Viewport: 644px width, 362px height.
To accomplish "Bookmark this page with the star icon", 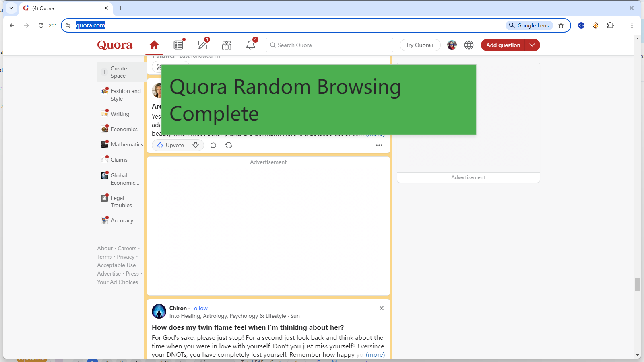I will coord(561,25).
